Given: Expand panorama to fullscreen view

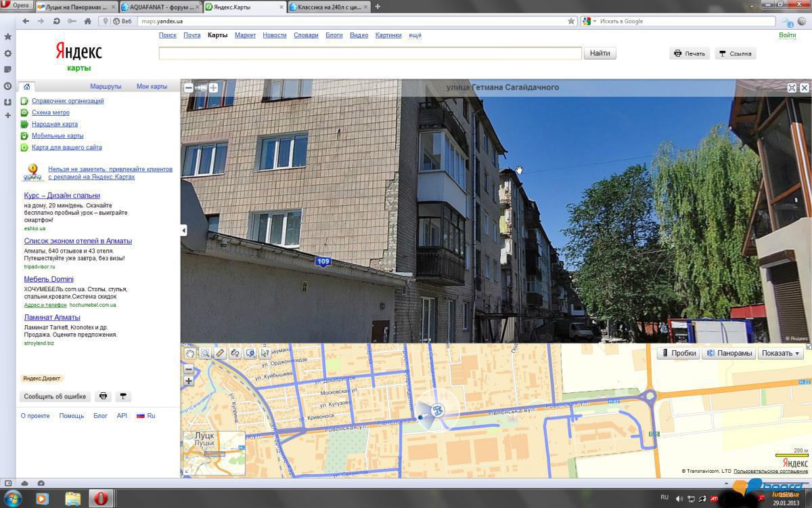Looking at the screenshot, I should [x=792, y=87].
